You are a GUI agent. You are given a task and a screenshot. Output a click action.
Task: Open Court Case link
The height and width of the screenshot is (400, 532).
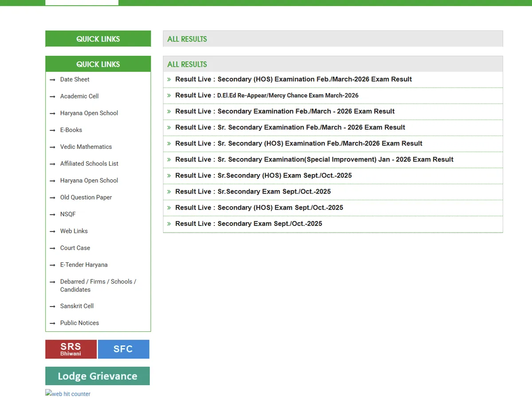pyautogui.click(x=75, y=248)
